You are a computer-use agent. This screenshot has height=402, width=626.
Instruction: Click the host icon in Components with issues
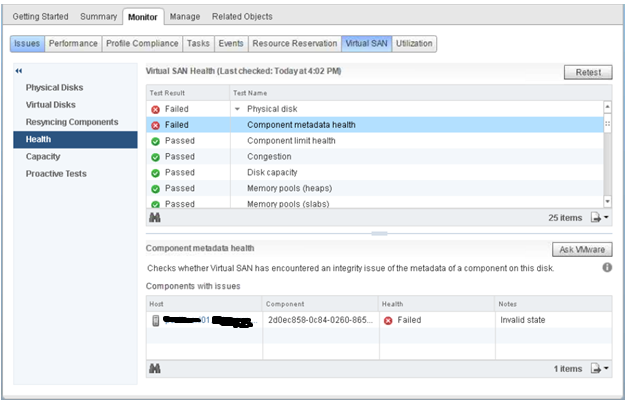tap(155, 320)
